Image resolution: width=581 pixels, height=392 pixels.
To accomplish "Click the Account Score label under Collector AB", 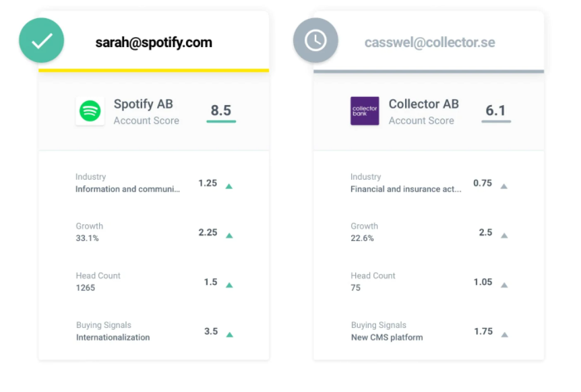I will pyautogui.click(x=421, y=121).
